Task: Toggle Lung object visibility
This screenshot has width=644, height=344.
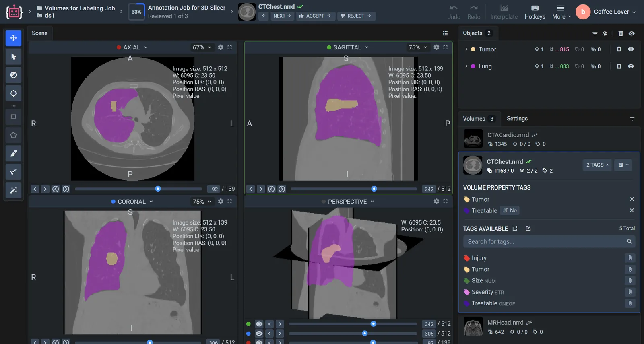Action: pyautogui.click(x=631, y=66)
